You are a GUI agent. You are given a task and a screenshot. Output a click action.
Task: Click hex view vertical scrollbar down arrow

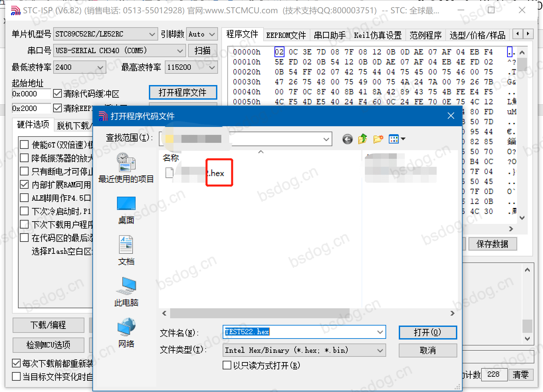point(522,218)
